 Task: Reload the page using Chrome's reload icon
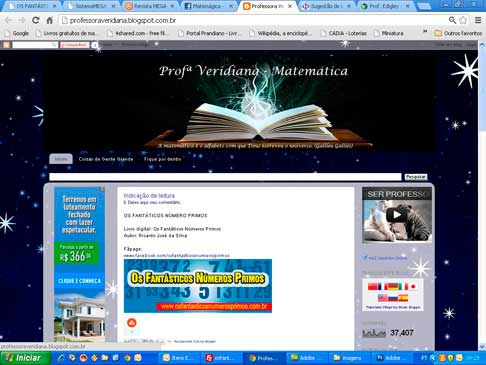(x=36, y=20)
